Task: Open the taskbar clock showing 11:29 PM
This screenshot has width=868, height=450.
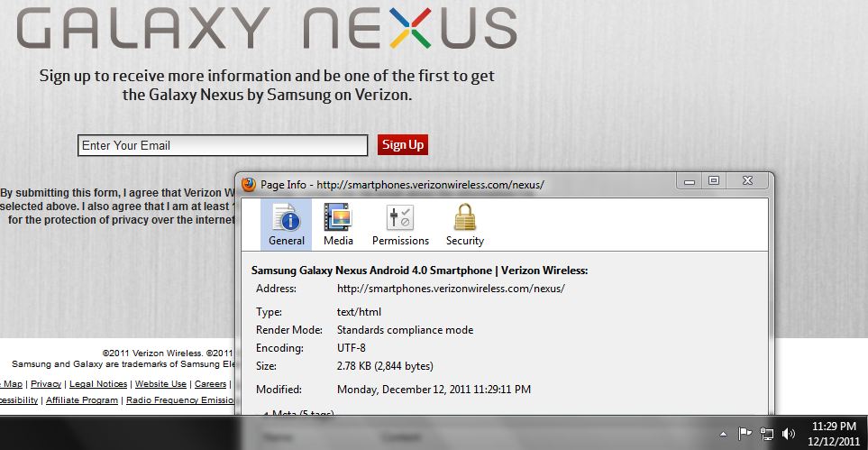Action: pyautogui.click(x=833, y=434)
